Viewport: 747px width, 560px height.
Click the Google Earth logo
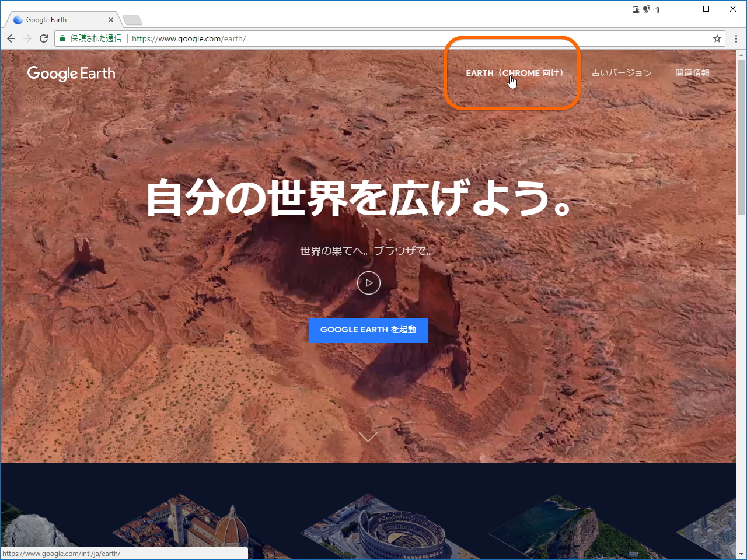[71, 73]
